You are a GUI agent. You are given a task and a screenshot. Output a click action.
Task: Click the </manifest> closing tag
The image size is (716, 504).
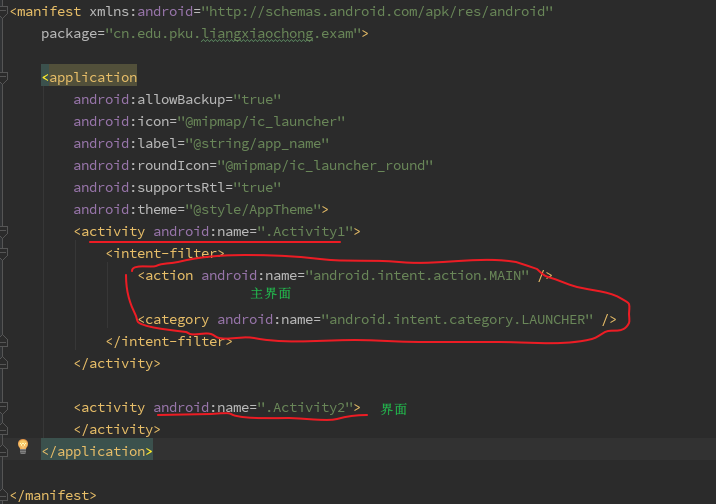click(53, 495)
